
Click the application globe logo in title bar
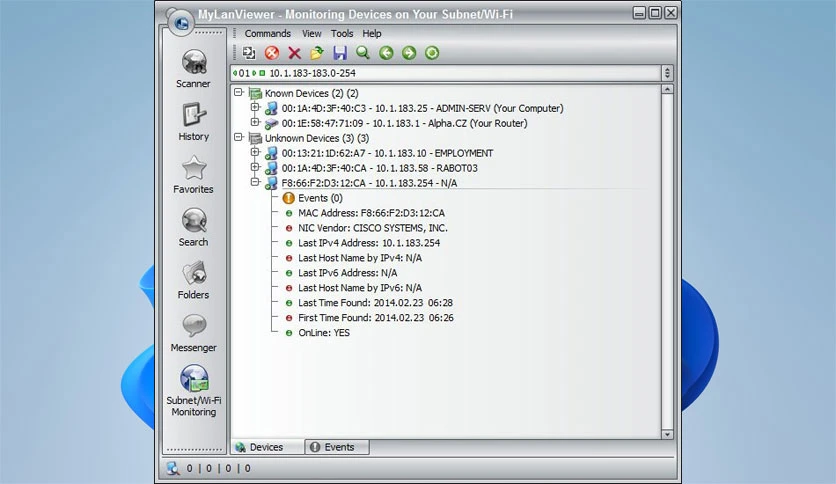(x=181, y=22)
